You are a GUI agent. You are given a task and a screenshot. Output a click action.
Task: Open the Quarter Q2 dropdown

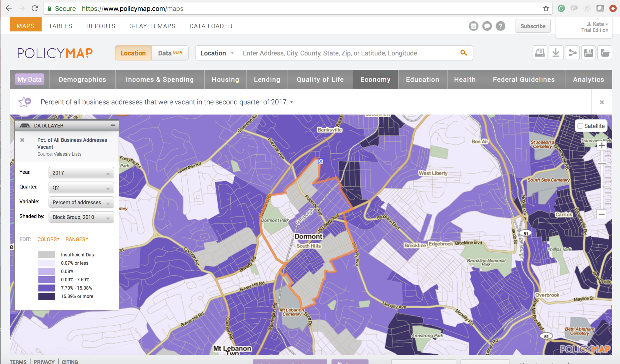tap(81, 188)
